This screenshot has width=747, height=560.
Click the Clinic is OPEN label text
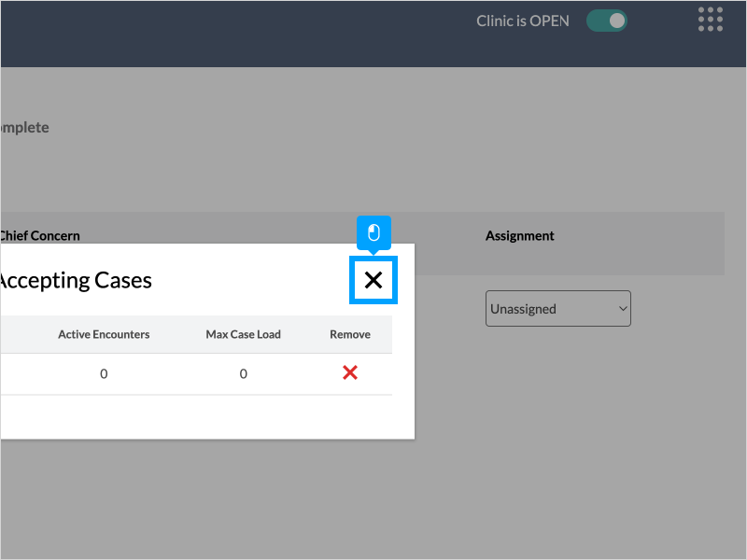coord(522,21)
